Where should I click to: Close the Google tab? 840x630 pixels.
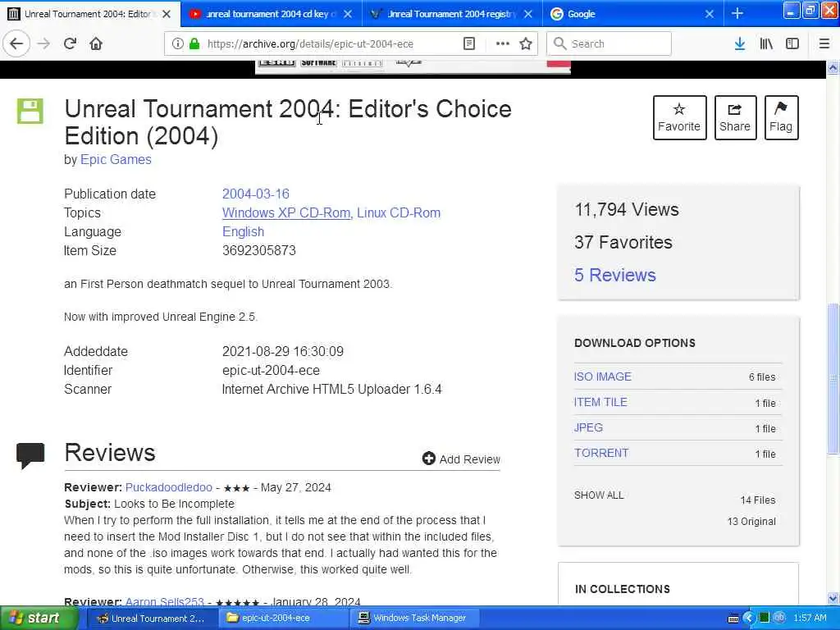coord(710,14)
